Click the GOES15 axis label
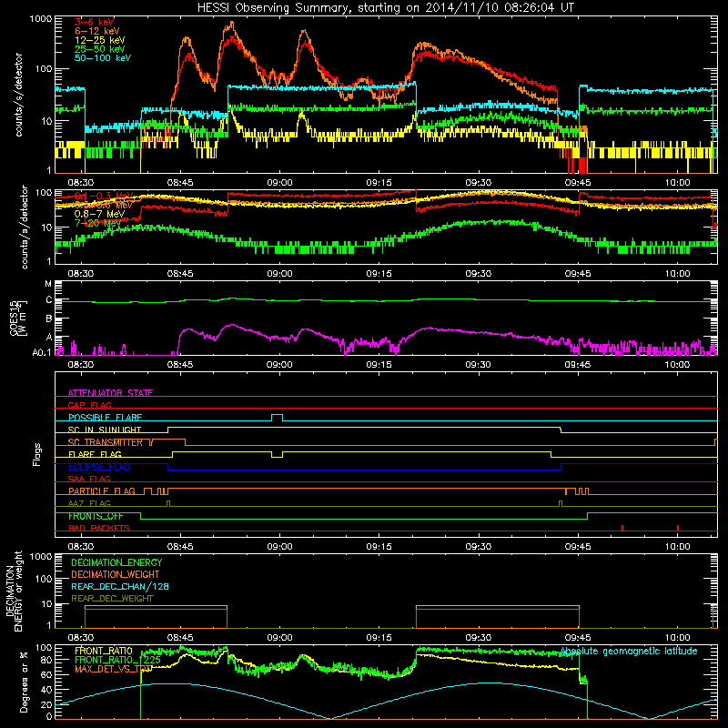This screenshot has width=728, height=728. point(17,318)
